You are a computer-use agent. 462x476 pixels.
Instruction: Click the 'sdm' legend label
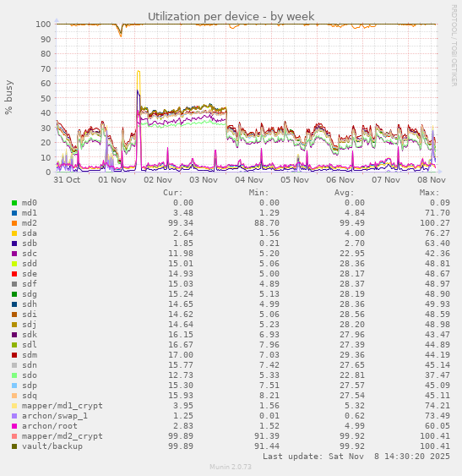[x=30, y=355]
